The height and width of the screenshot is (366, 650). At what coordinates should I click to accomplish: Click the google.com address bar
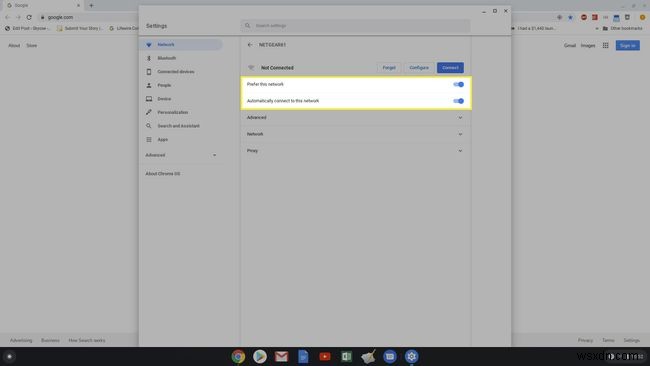tap(60, 17)
